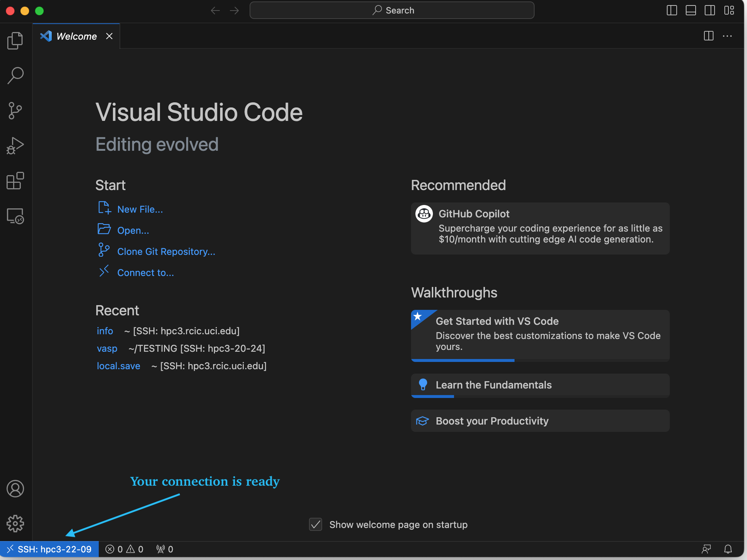Open Boost your Productivity walkthrough
Screen dimensions: 747x560
point(540,421)
